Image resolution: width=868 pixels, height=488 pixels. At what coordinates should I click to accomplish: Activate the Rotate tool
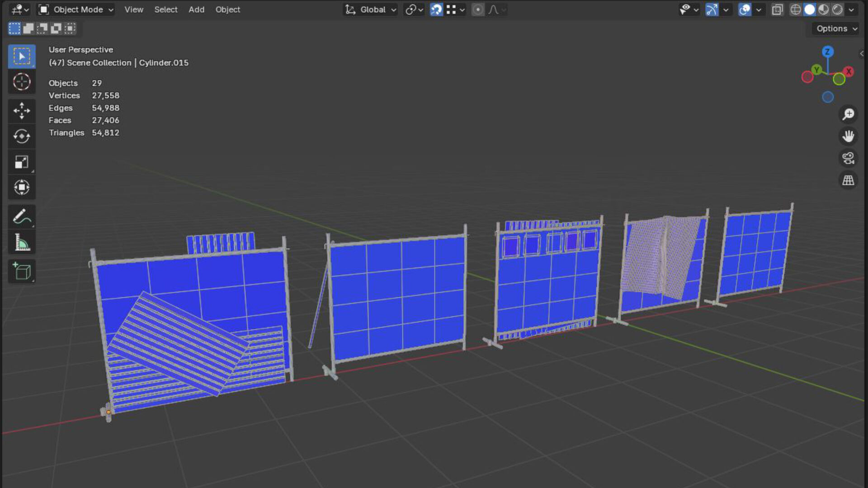point(21,136)
